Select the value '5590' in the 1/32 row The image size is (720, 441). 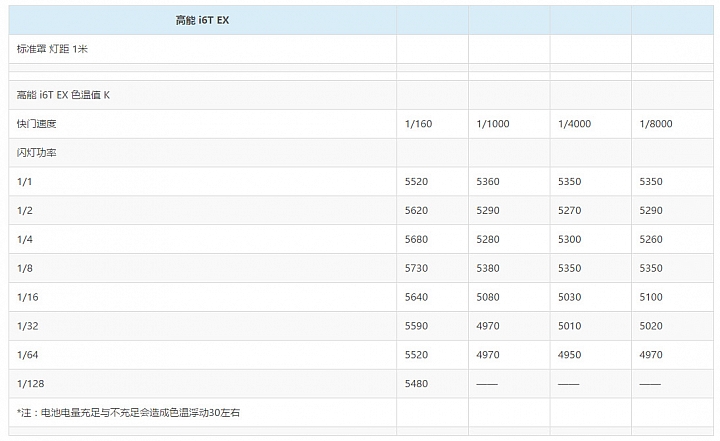pyautogui.click(x=416, y=327)
